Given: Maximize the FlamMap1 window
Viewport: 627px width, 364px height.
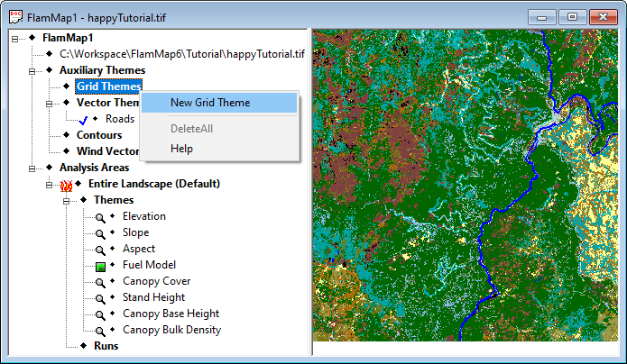Looking at the screenshot, I should click(x=572, y=17).
